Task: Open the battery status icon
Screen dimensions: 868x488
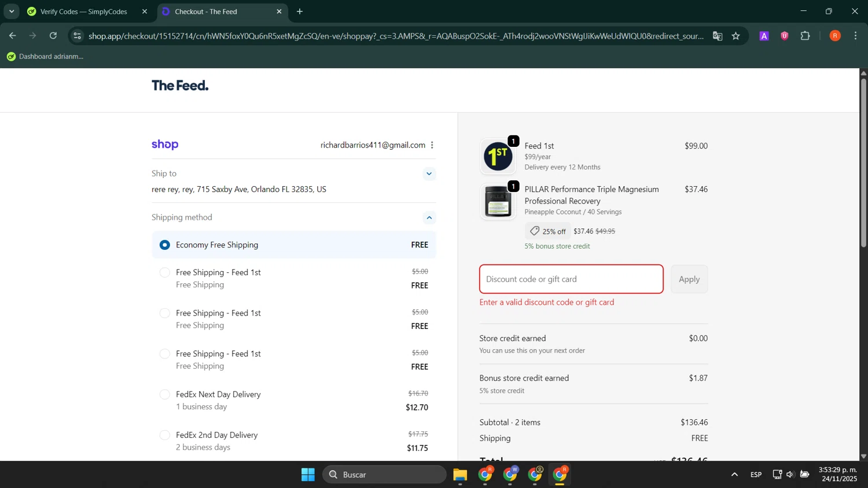Action: (x=804, y=475)
